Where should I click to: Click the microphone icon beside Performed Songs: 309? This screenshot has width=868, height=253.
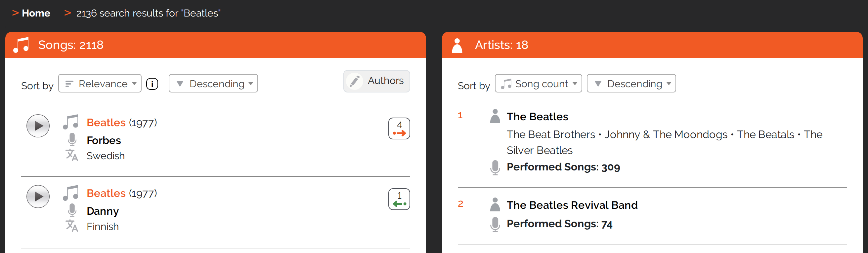(495, 167)
